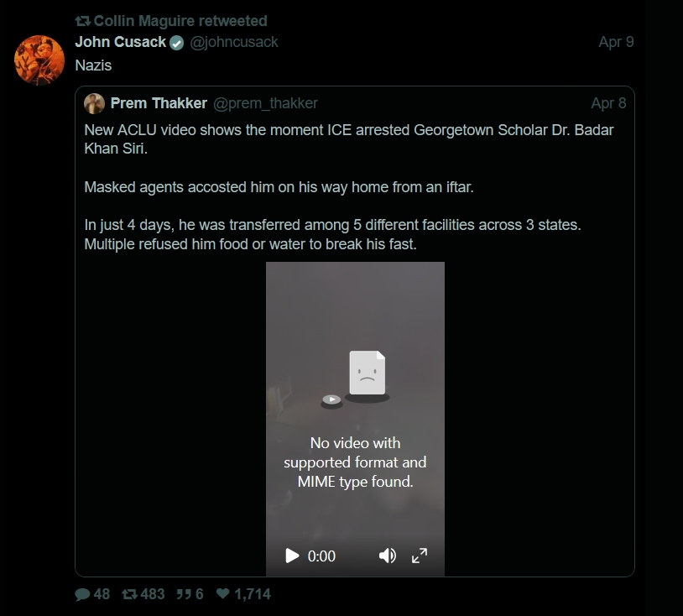Click the video 0:00 time display

[x=321, y=556]
